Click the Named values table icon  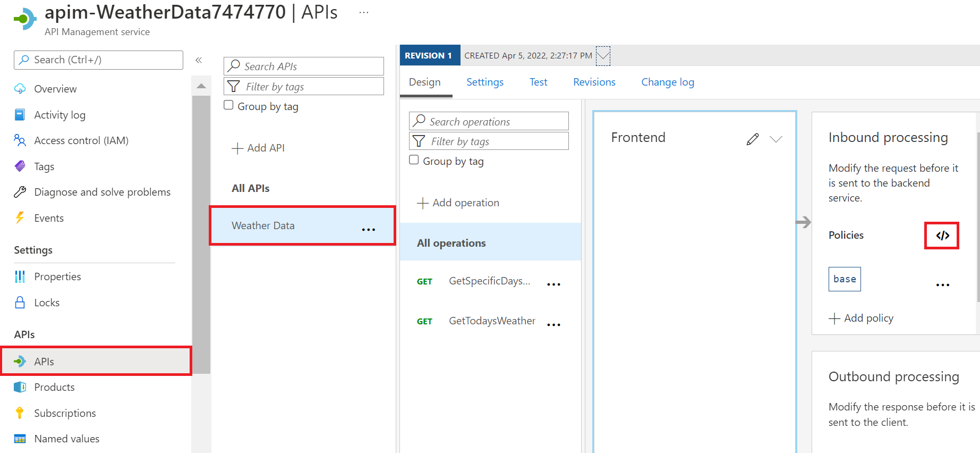click(20, 439)
